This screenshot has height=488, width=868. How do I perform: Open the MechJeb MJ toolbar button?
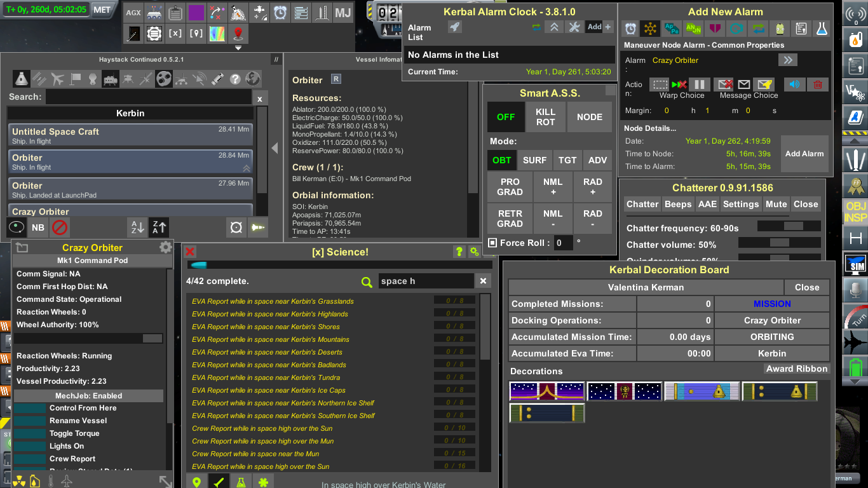click(x=342, y=13)
